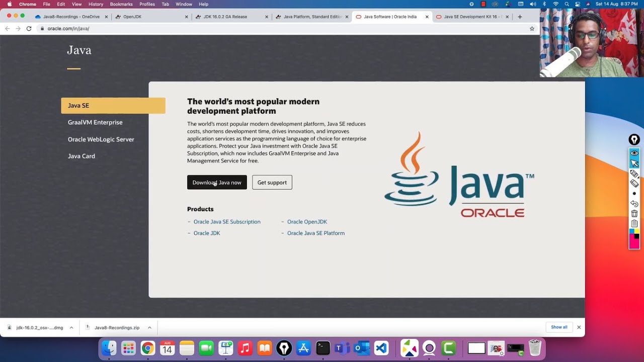The height and width of the screenshot is (362, 644).
Task: Open the History menu in menu bar
Action: click(x=96, y=4)
